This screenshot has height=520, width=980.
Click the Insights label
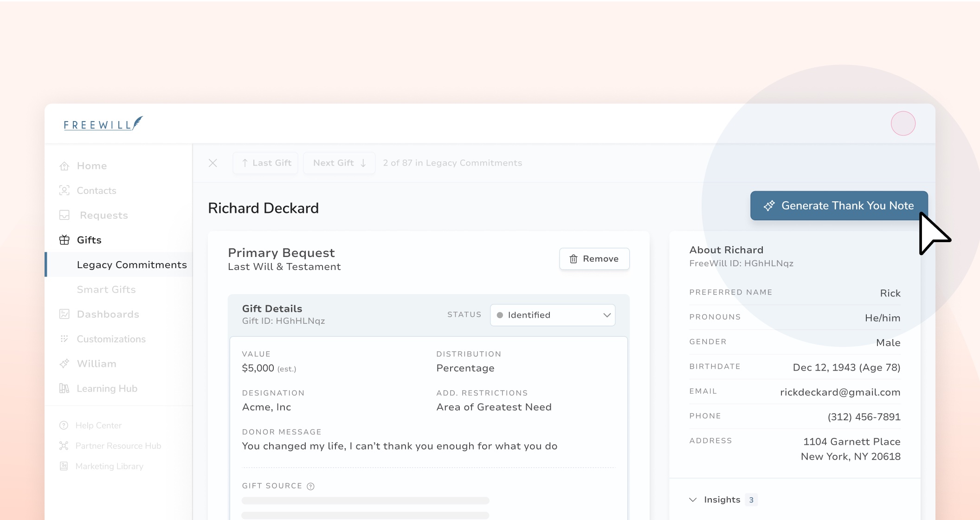[722, 500]
